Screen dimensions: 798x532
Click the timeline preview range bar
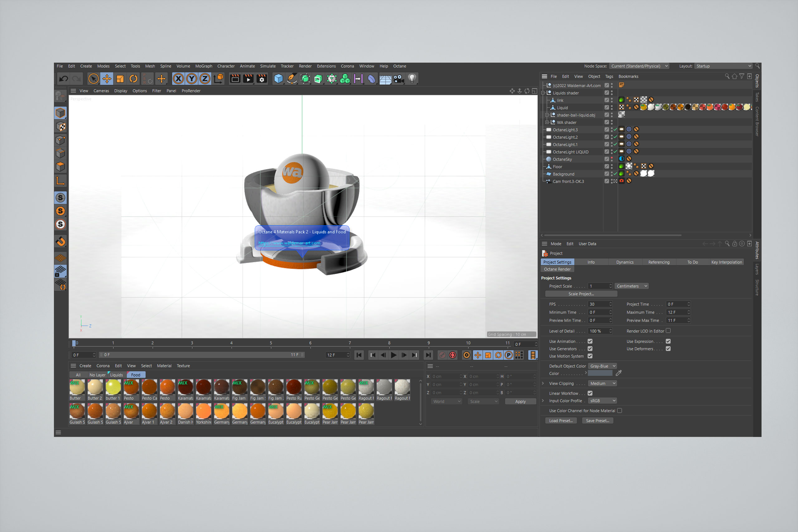202,355
